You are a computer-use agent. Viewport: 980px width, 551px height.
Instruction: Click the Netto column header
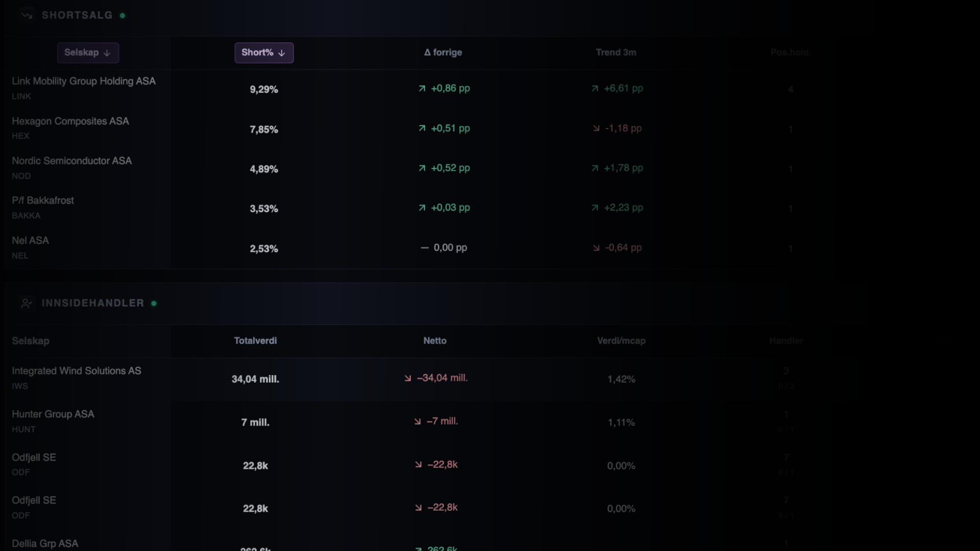[435, 340]
